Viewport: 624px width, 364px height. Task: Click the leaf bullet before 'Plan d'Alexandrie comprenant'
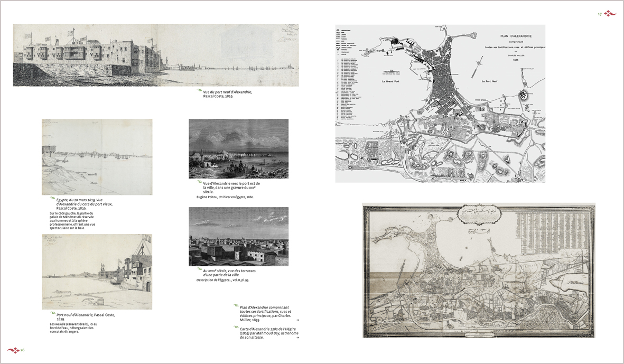pos(236,306)
